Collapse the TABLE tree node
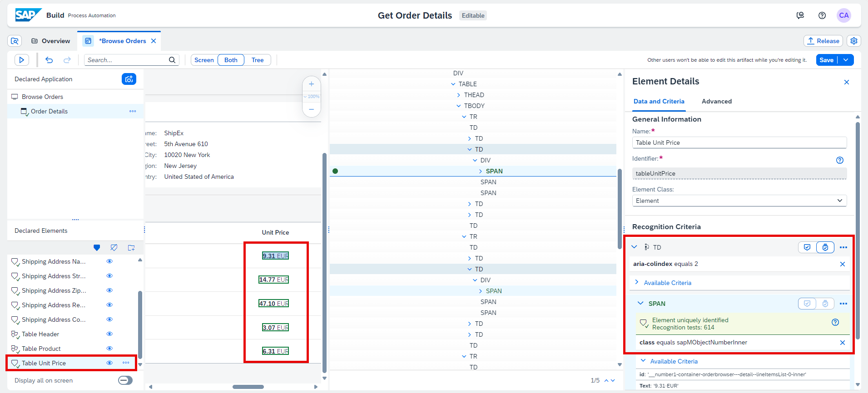The width and height of the screenshot is (868, 393). (x=453, y=84)
